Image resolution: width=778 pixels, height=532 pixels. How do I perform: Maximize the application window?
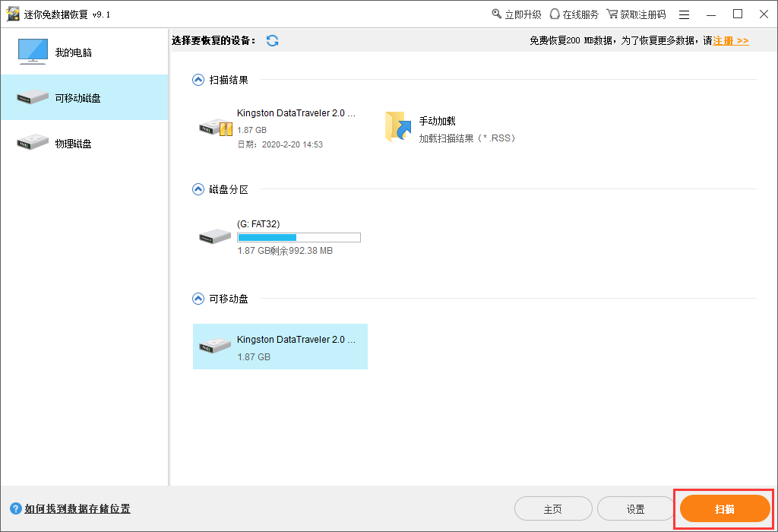(738, 14)
